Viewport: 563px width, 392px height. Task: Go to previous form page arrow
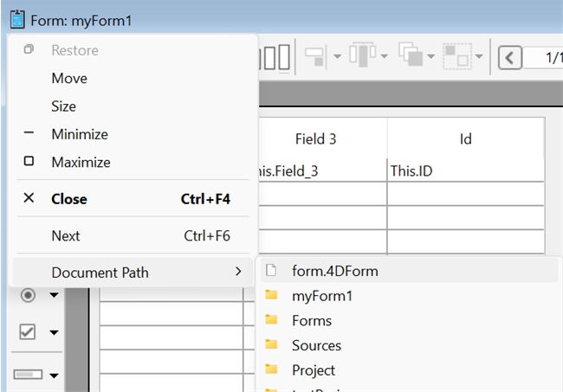[x=510, y=58]
